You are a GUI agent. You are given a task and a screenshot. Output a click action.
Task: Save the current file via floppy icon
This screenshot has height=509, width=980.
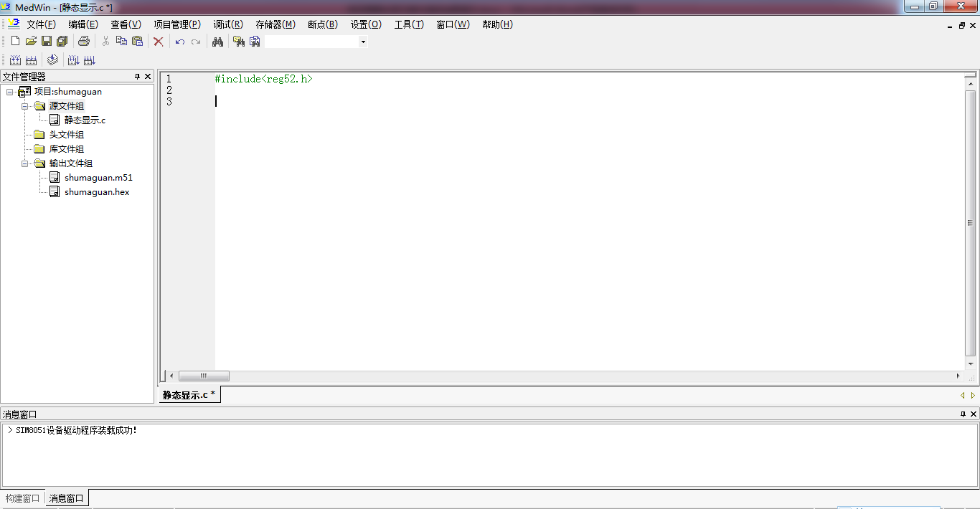pyautogui.click(x=47, y=42)
